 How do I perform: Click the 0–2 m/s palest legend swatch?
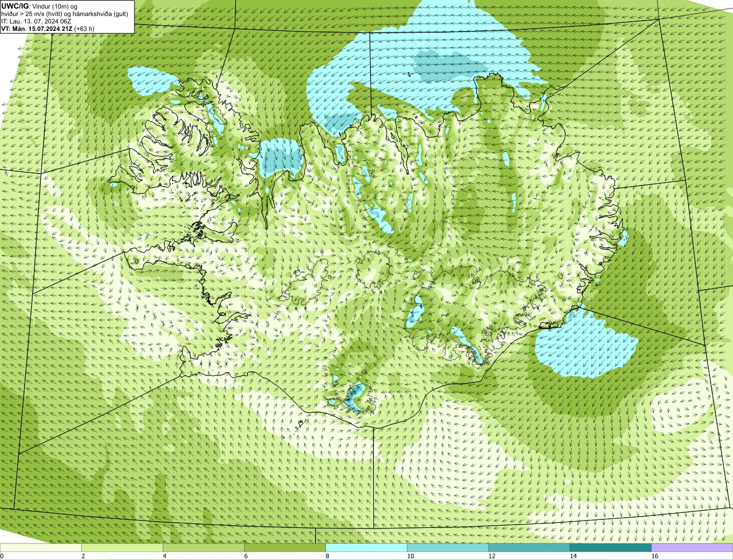41,547
